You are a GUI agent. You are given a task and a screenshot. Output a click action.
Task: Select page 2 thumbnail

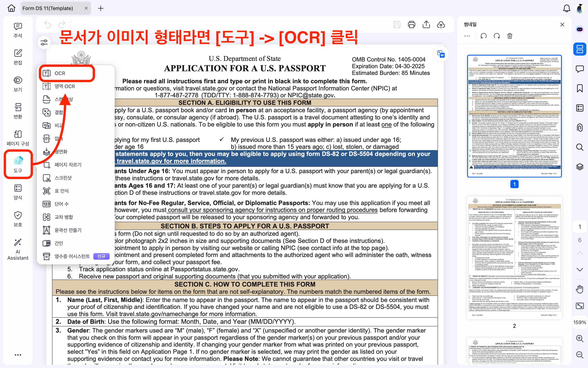click(514, 258)
